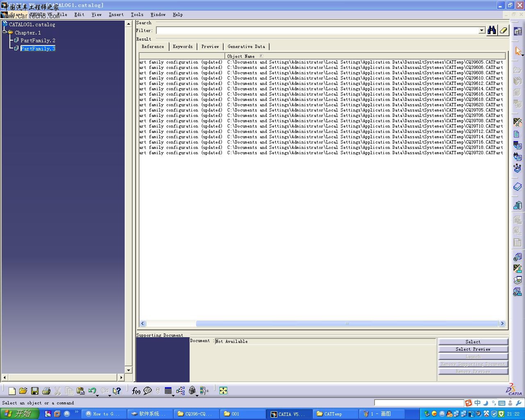525x420 pixels.
Task: Click the Undo arrow icon
Action: coord(92,391)
